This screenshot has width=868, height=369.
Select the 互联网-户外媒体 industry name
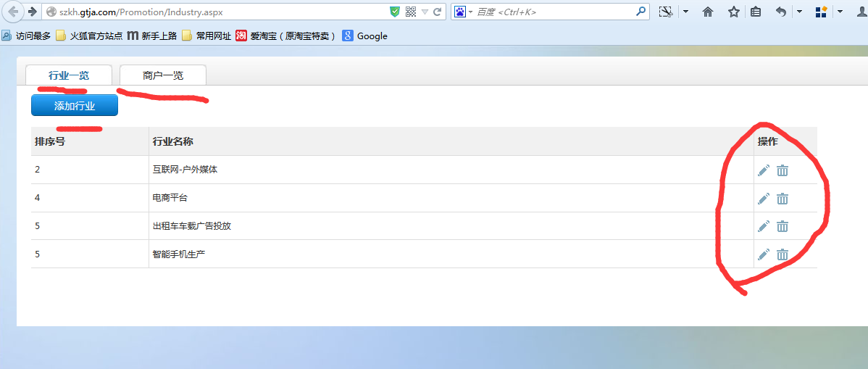point(185,170)
